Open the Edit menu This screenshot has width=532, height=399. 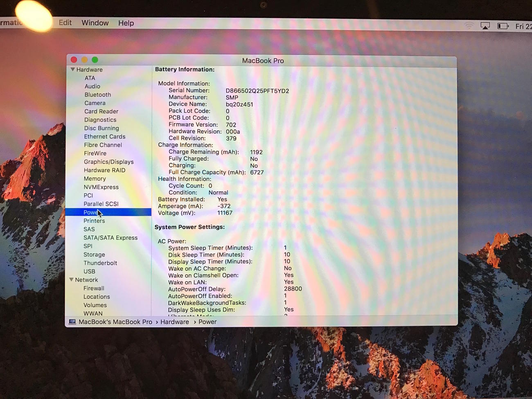point(65,23)
